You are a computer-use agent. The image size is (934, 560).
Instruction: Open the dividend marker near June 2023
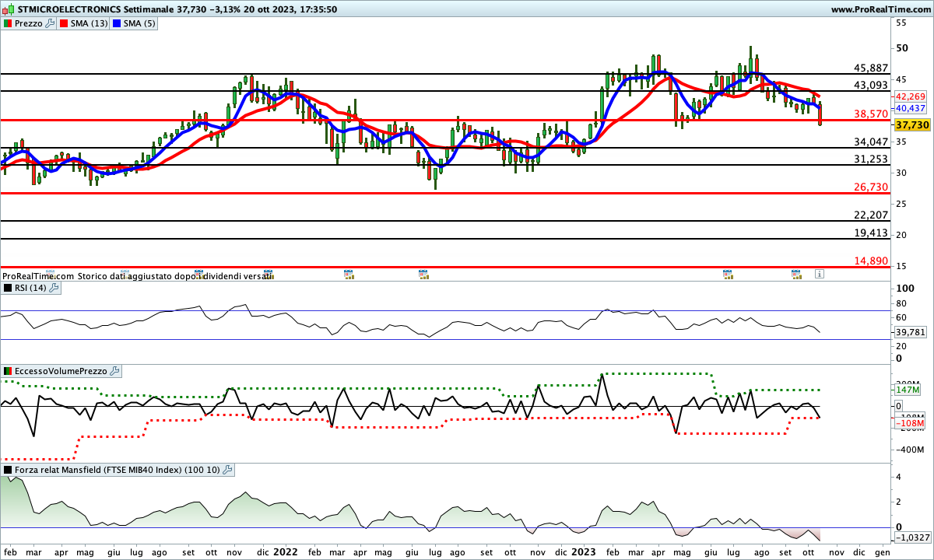(727, 274)
